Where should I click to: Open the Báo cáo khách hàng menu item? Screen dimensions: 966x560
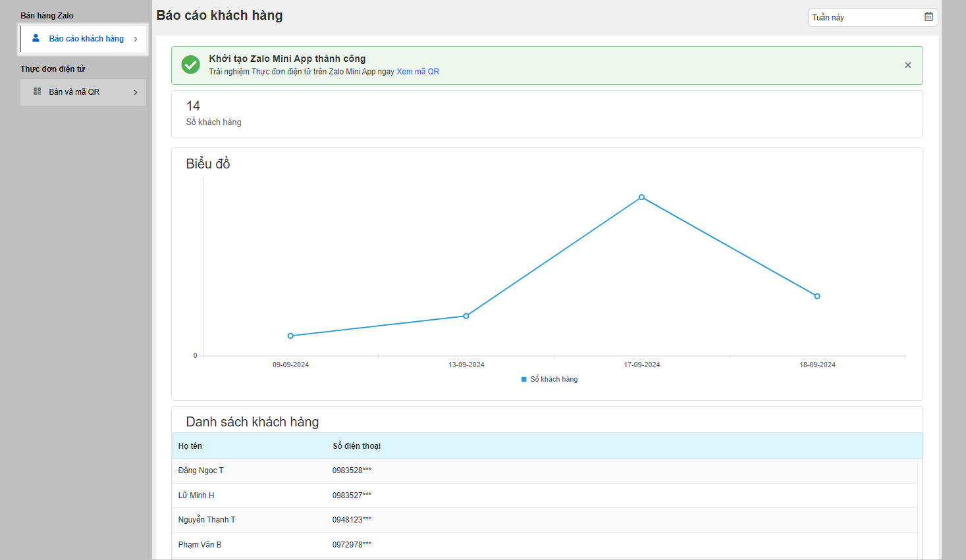(86, 39)
